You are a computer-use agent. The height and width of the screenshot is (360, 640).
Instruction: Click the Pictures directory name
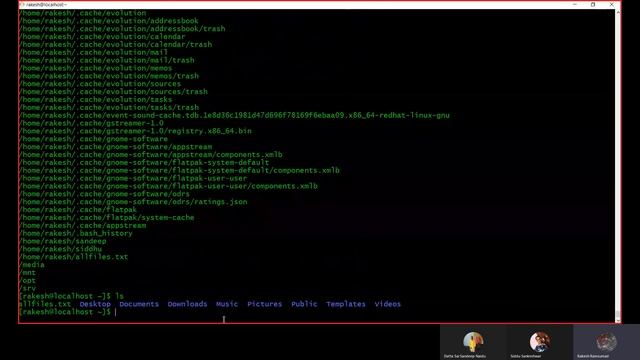264,304
